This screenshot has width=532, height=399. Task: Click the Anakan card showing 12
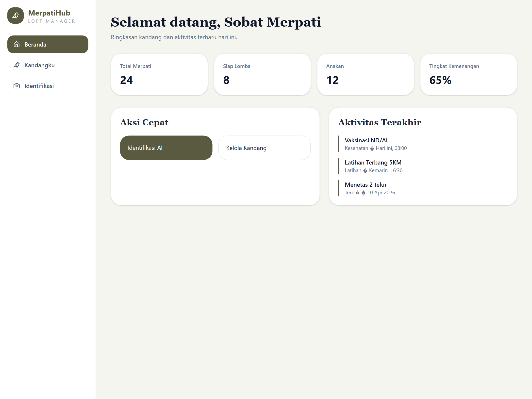(x=366, y=74)
